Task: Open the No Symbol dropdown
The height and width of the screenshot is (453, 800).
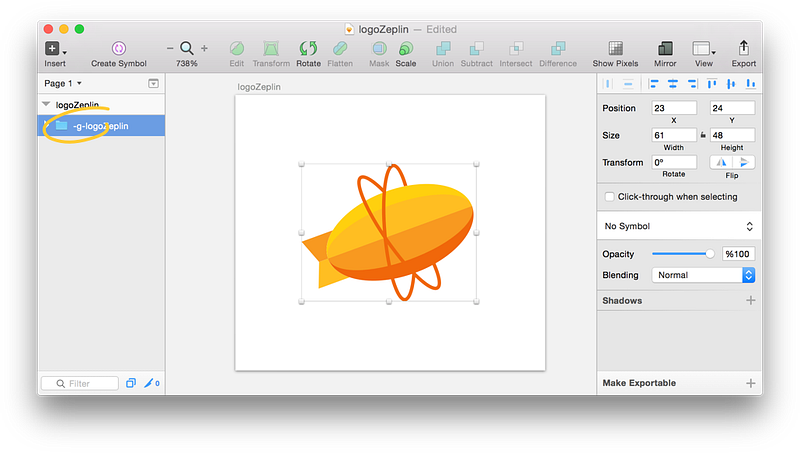Action: (x=679, y=226)
